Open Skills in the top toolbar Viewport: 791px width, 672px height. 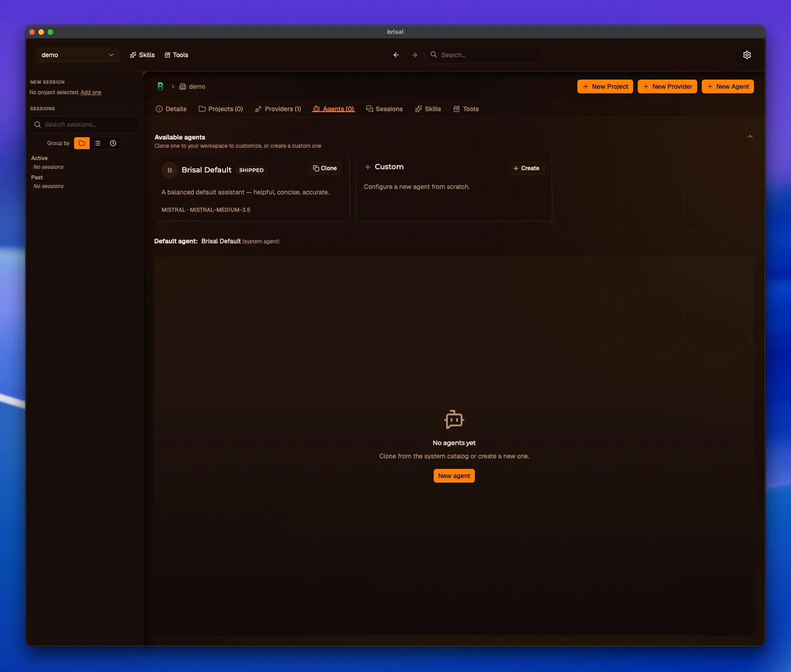(x=142, y=55)
